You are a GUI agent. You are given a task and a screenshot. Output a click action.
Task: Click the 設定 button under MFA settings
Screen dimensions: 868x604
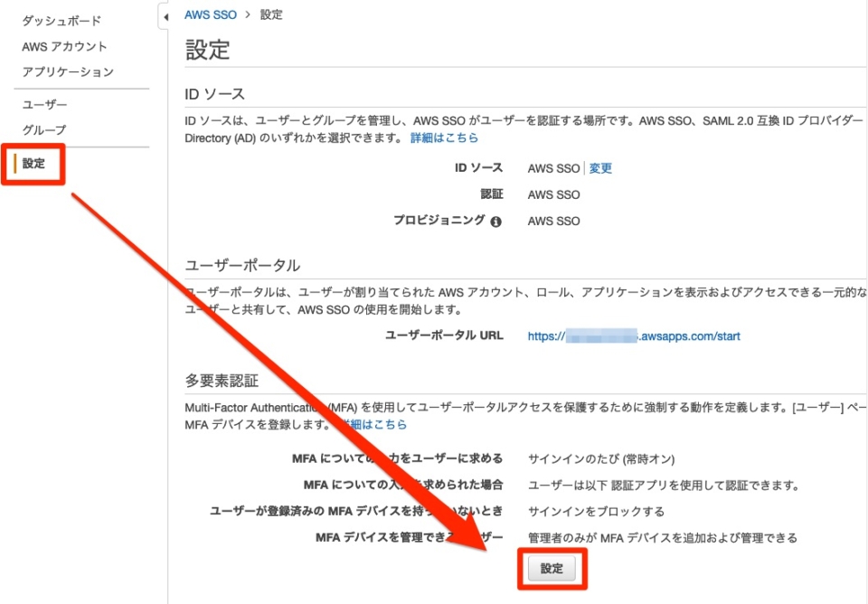click(552, 569)
